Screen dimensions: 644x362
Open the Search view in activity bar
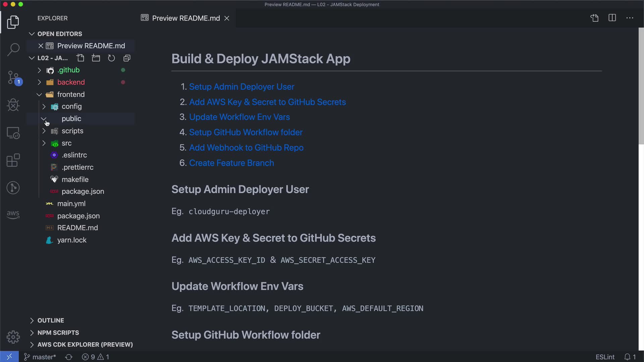(x=13, y=49)
